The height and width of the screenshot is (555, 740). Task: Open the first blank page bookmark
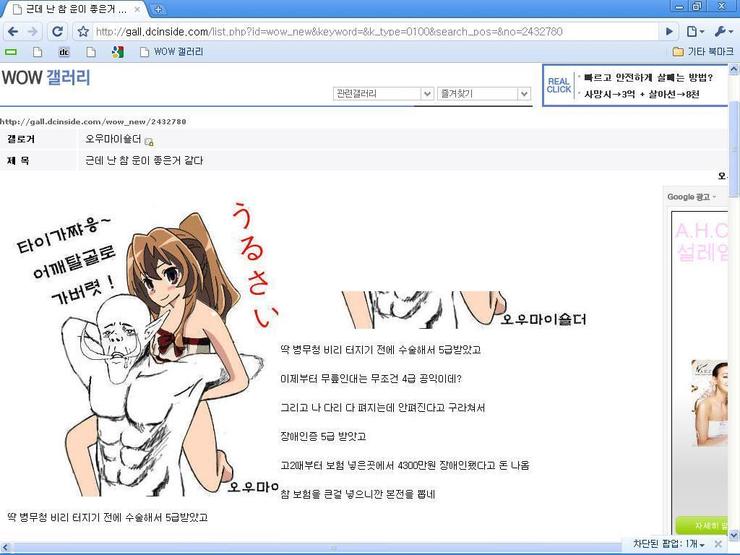pyautogui.click(x=37, y=52)
